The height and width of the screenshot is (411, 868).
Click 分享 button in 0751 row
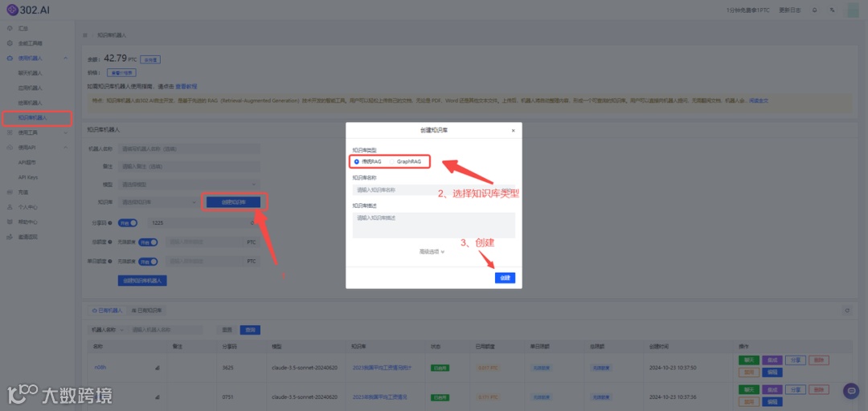[x=796, y=390]
